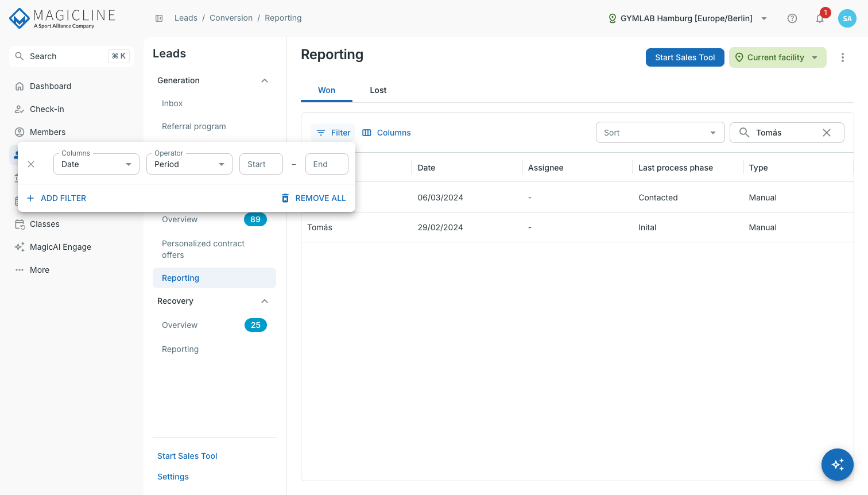The height and width of the screenshot is (495, 868).
Task: Click ADD FILTER
Action: coord(56,198)
